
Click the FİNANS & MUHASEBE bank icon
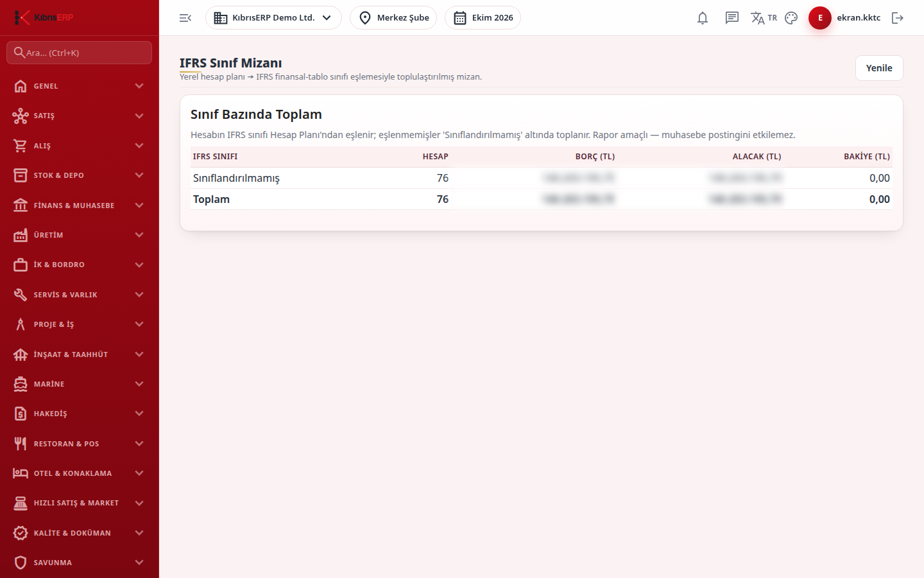tap(21, 206)
